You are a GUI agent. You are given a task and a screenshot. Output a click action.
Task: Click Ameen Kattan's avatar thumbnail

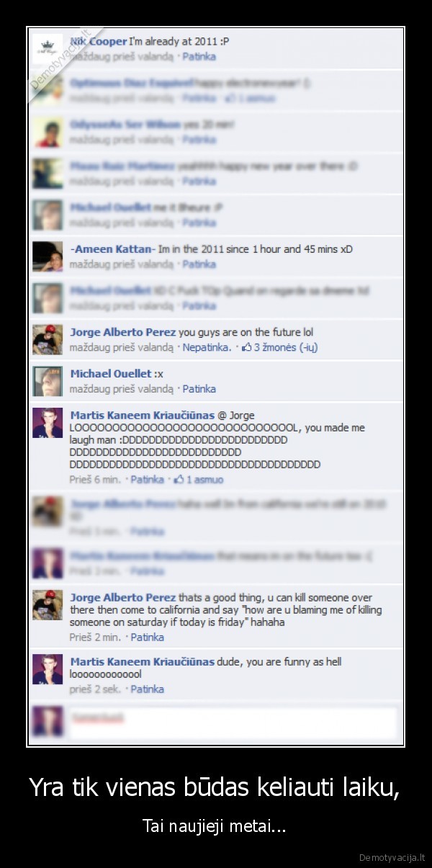point(48,256)
